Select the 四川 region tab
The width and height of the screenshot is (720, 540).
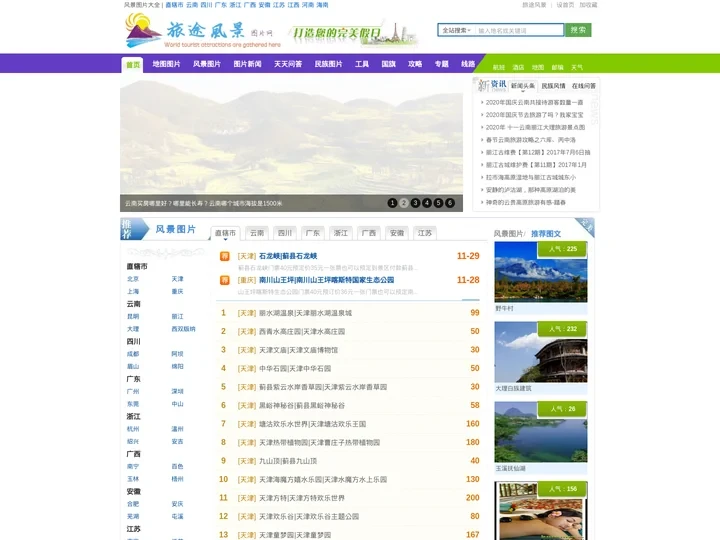click(285, 233)
